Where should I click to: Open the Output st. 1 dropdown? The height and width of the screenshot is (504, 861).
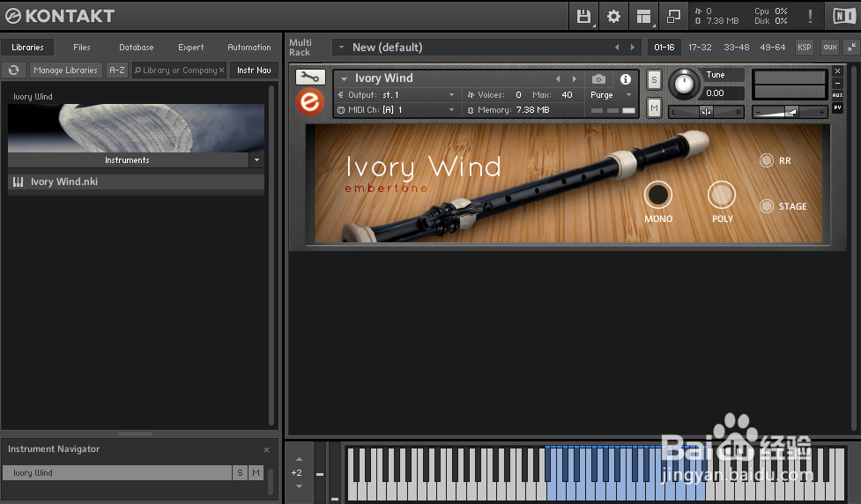451,95
